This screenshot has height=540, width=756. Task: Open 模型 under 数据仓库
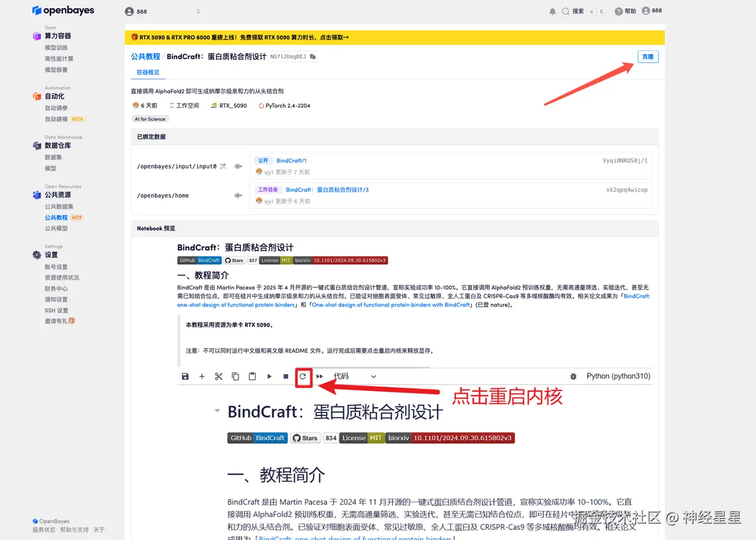click(51, 168)
